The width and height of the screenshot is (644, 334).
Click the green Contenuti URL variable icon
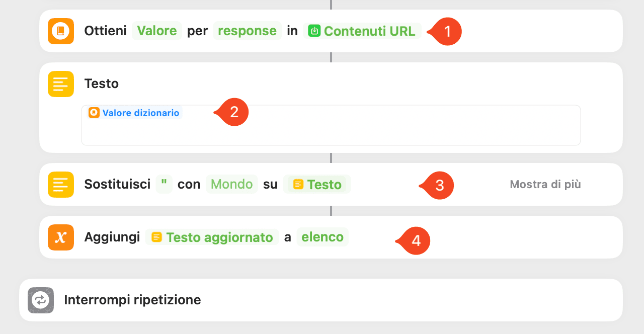tap(314, 31)
